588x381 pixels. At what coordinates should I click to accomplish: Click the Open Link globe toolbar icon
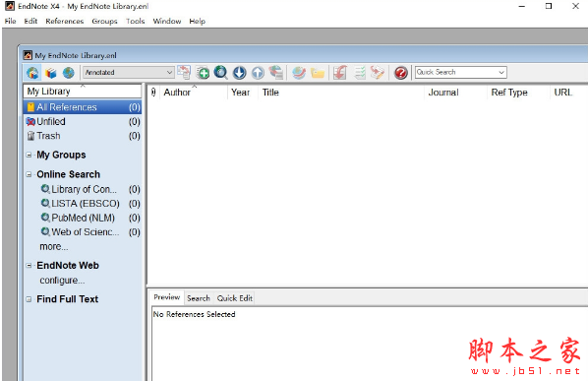pyautogui.click(x=299, y=73)
